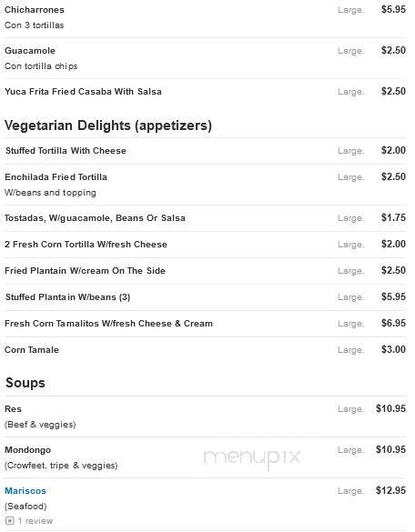Viewport: 415px width, 532px height.
Task: Click Tostadas W/guacamole, Beans Or Salsa
Action: [x=95, y=218]
